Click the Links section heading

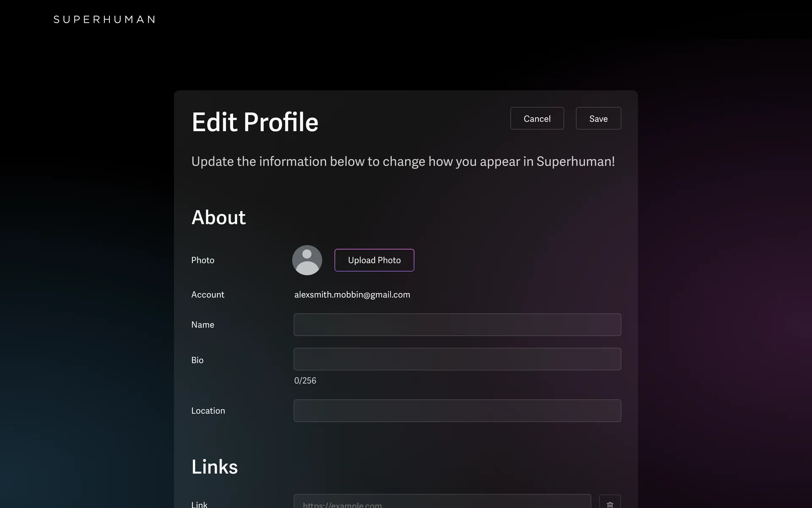click(x=214, y=467)
